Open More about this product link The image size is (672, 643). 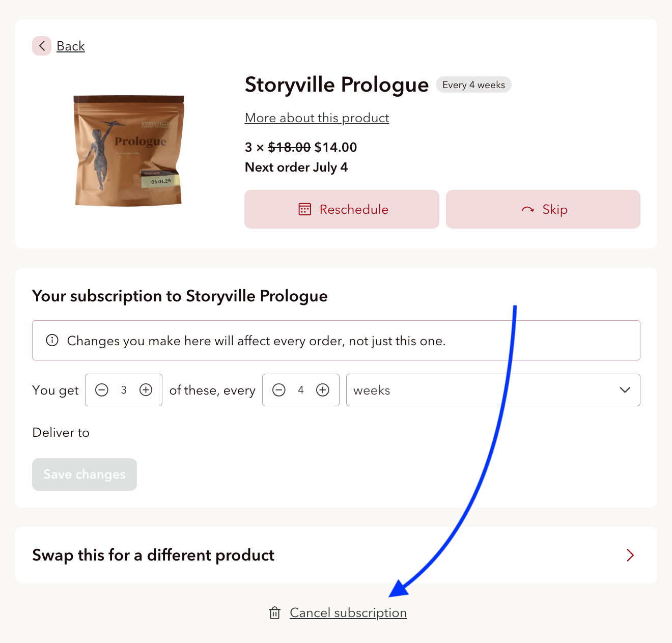317,118
